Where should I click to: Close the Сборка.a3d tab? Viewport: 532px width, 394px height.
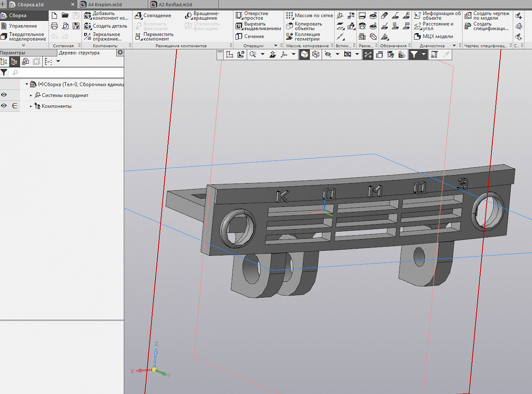tap(73, 4)
